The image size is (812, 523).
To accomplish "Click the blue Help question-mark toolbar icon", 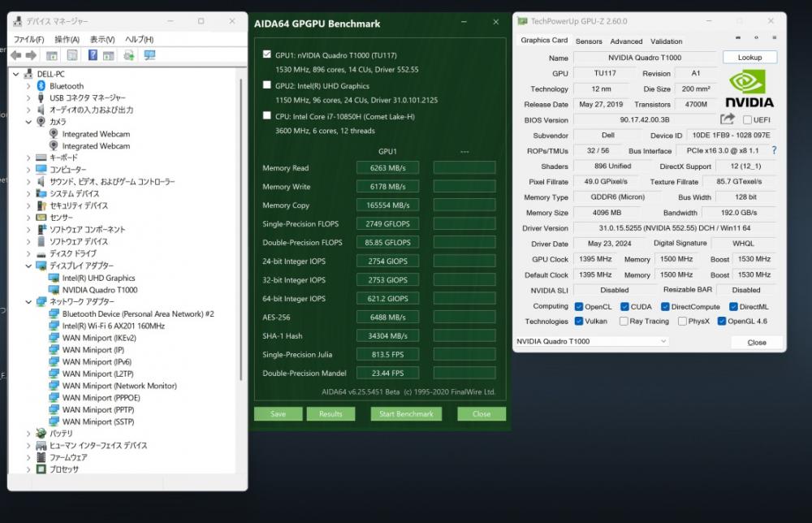I will 93,55.
